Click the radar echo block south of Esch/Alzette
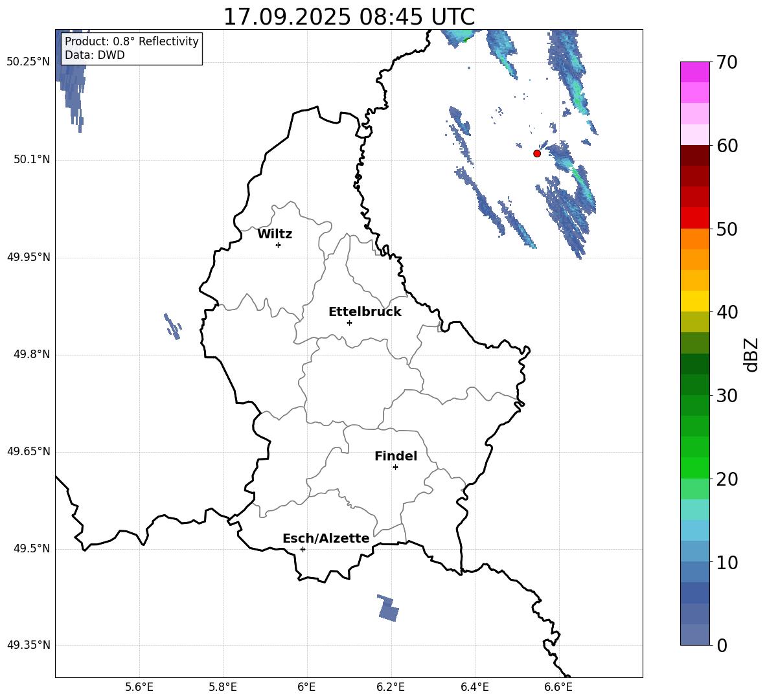Screen dimensions: 767x700 [x=389, y=609]
